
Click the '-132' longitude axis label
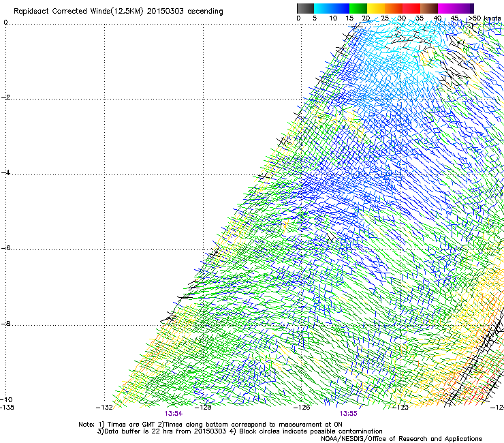click(x=104, y=408)
